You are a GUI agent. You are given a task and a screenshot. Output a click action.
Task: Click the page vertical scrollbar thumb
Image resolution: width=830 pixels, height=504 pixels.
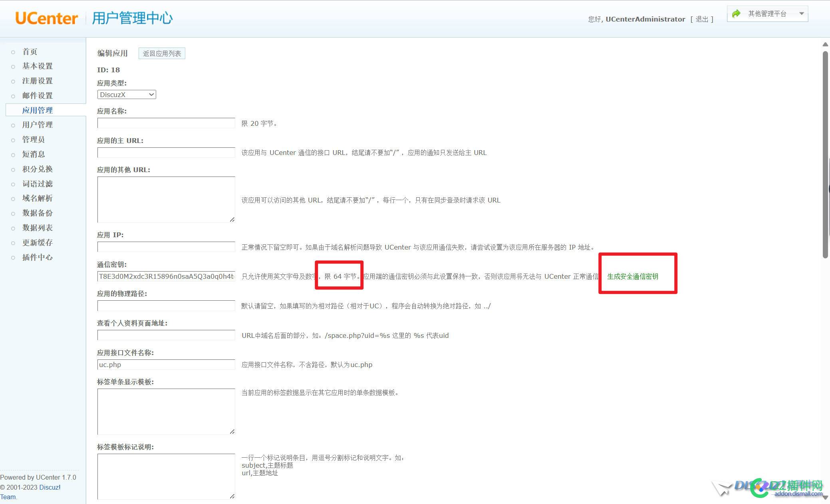pyautogui.click(x=826, y=155)
